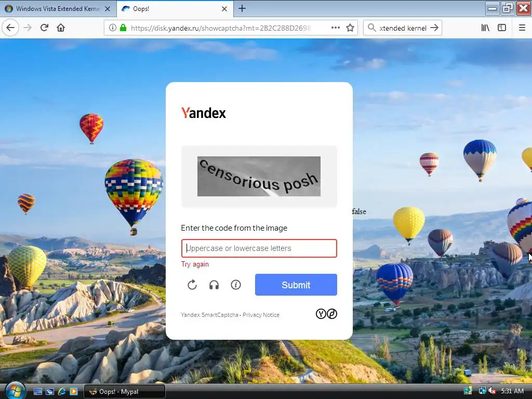
Task: Open the browser hamburger menu
Action: 522,28
